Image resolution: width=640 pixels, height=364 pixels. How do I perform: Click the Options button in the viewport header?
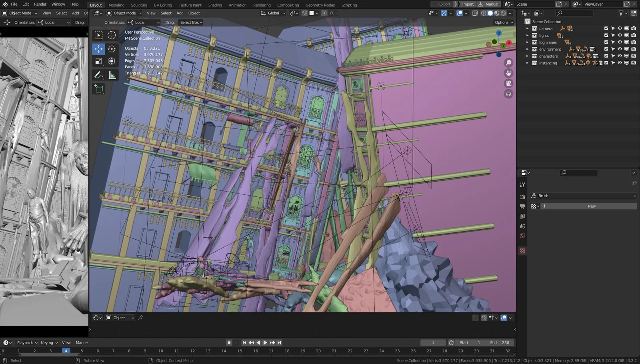[503, 22]
